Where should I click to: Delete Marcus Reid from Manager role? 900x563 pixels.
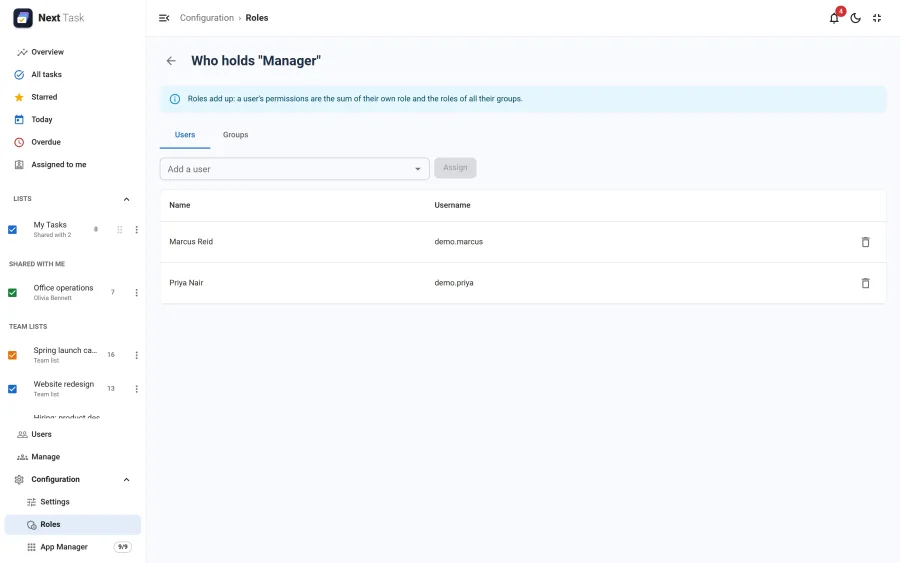[866, 242]
